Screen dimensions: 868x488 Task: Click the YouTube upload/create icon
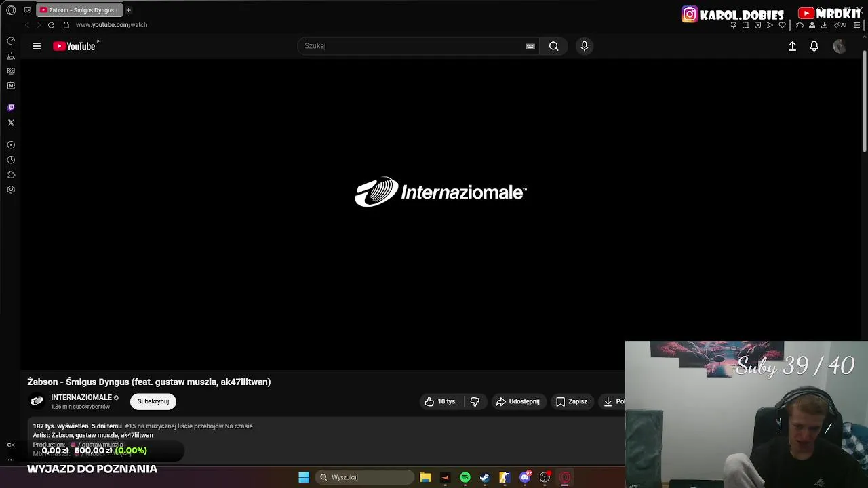[x=792, y=46]
